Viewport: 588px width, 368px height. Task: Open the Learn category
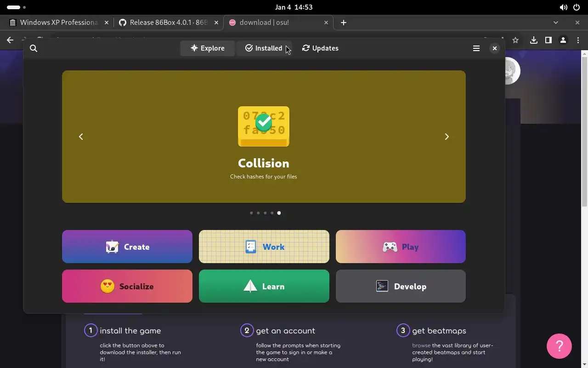[264, 286]
